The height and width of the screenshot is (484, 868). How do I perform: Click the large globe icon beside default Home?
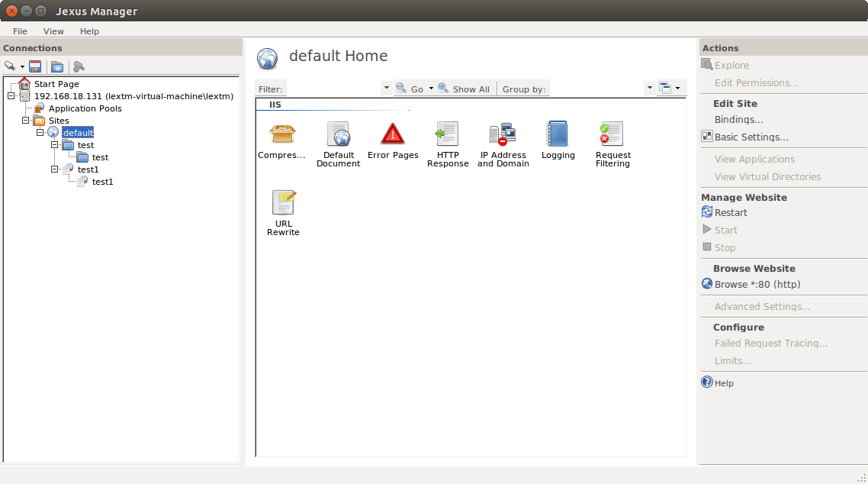tap(268, 58)
